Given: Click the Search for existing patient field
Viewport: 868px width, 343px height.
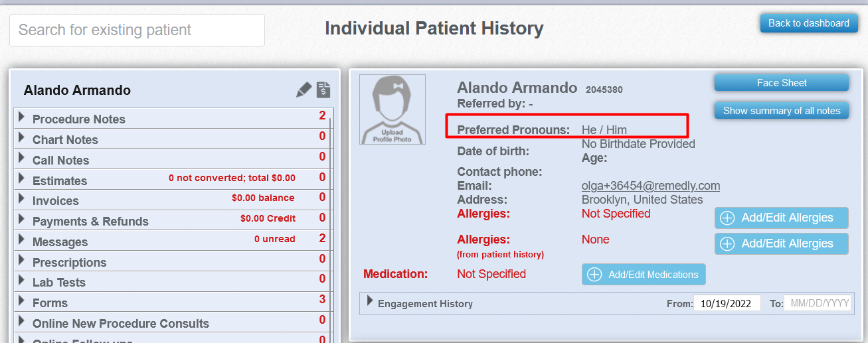Looking at the screenshot, I should pyautogui.click(x=137, y=30).
